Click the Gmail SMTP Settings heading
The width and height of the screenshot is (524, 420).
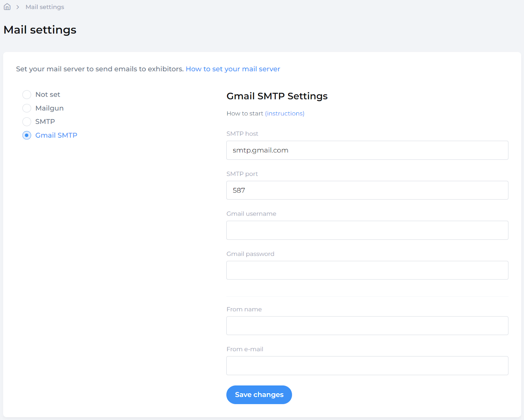[x=277, y=96]
